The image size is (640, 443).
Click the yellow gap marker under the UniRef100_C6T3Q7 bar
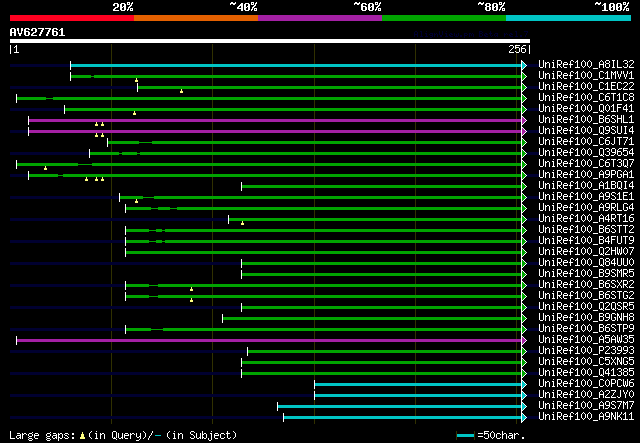point(45,168)
